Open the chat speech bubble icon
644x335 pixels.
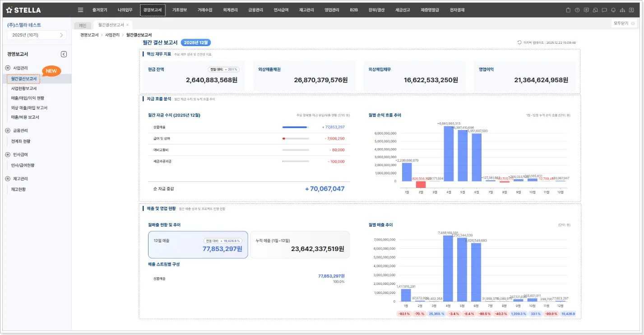(x=604, y=10)
